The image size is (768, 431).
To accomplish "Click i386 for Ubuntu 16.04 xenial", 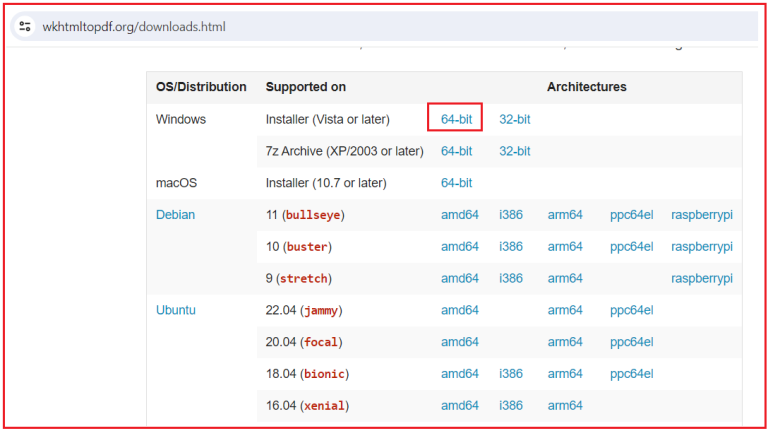I will 510,405.
